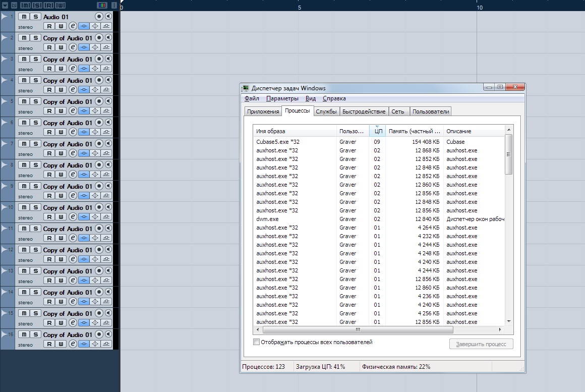Select the dwm.exe process row
Viewport: 585px width, 392px height.
[x=379, y=219]
